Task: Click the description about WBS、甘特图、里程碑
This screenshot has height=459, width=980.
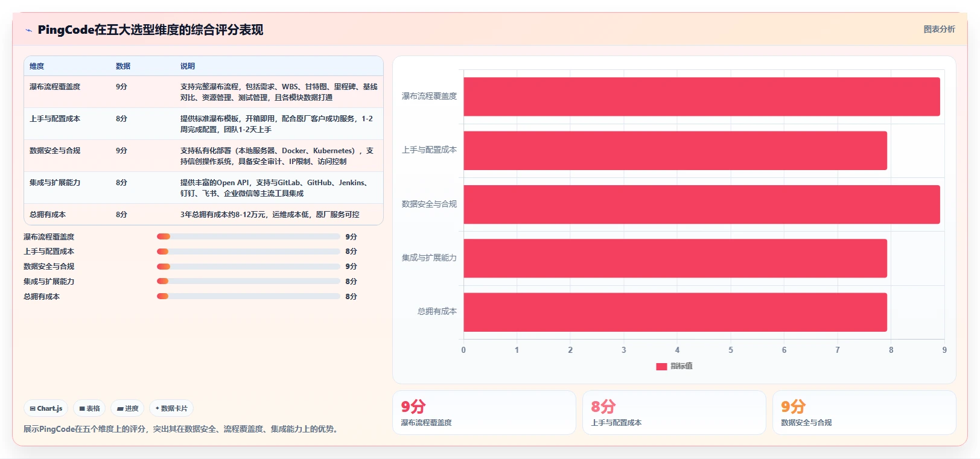Action: click(x=279, y=92)
